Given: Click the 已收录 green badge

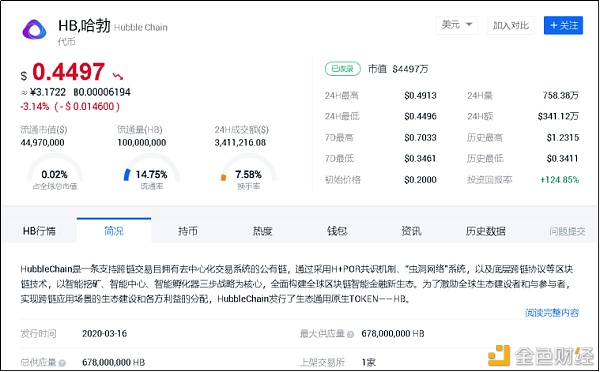Looking at the screenshot, I should (342, 69).
